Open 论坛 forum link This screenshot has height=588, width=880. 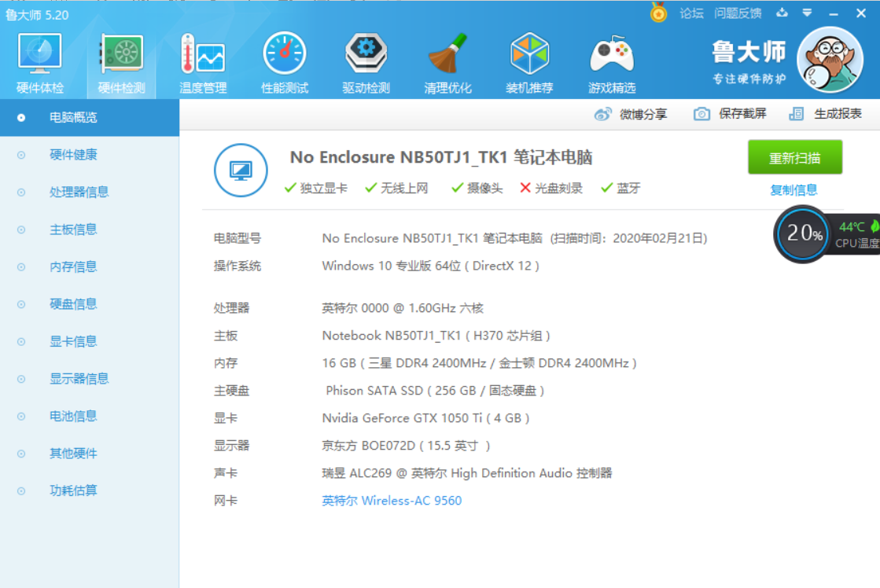[691, 13]
